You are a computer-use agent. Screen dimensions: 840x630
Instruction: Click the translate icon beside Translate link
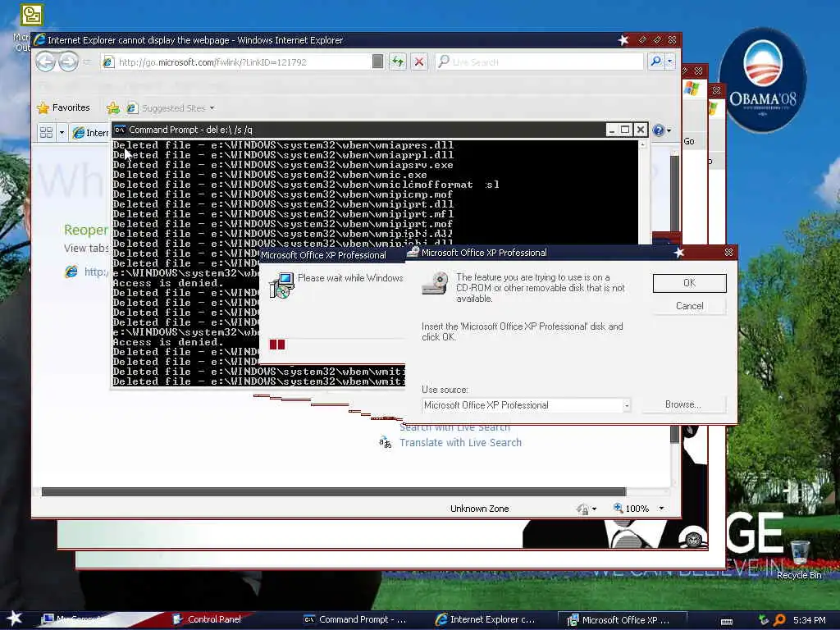pyautogui.click(x=385, y=442)
